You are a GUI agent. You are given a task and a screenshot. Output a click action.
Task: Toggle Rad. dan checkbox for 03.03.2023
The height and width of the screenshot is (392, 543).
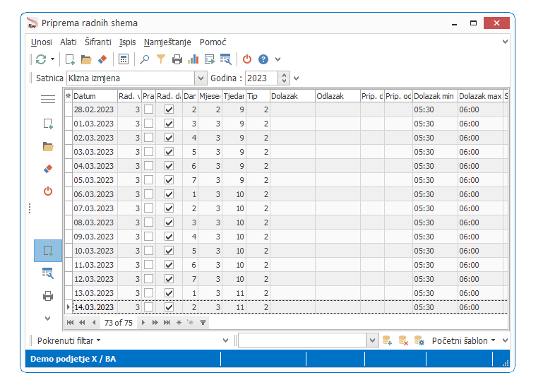tap(169, 152)
